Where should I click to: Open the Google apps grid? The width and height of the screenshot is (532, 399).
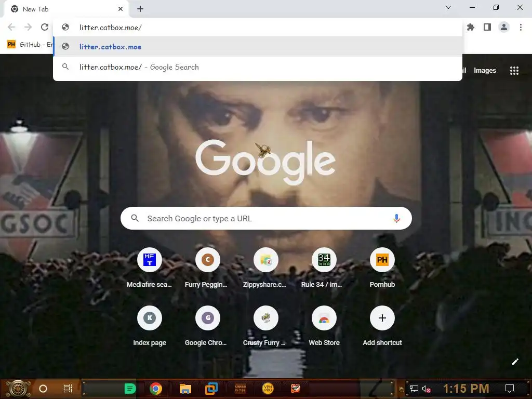pos(514,70)
